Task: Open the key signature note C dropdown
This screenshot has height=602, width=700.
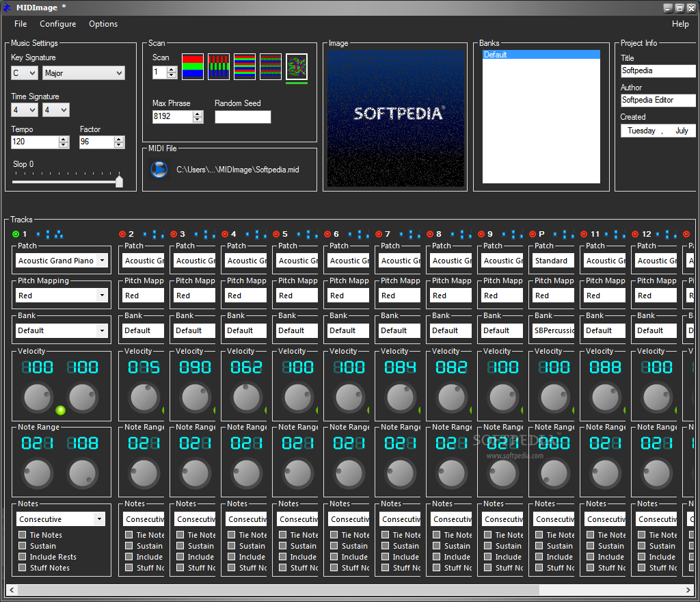Action: point(25,73)
